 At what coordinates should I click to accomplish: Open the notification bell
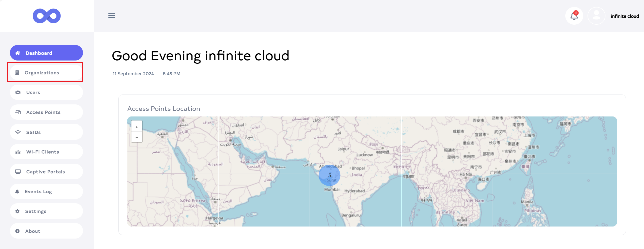click(574, 16)
